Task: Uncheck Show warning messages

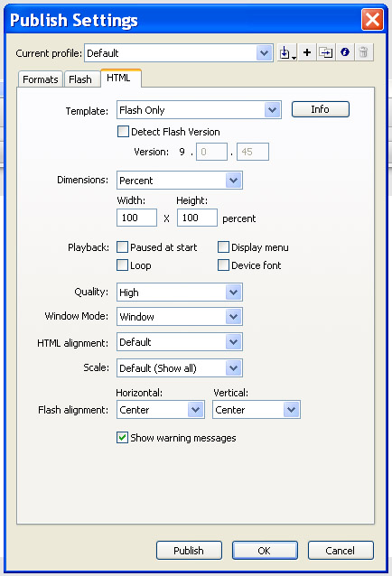Action: (x=122, y=438)
